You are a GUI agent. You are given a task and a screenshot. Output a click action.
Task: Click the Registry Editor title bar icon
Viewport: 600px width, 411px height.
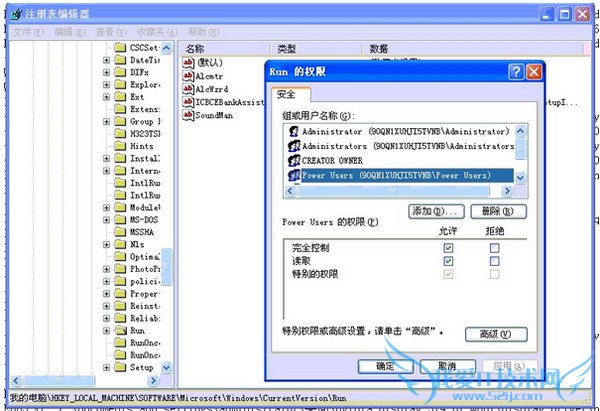(x=16, y=15)
